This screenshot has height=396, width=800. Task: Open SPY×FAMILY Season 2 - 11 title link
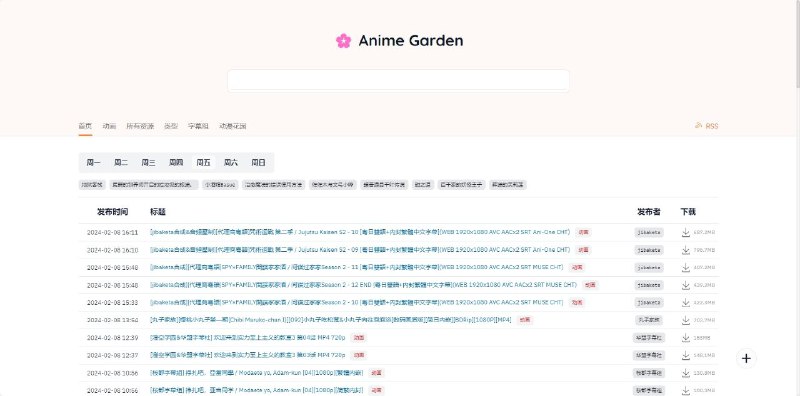[357, 267]
